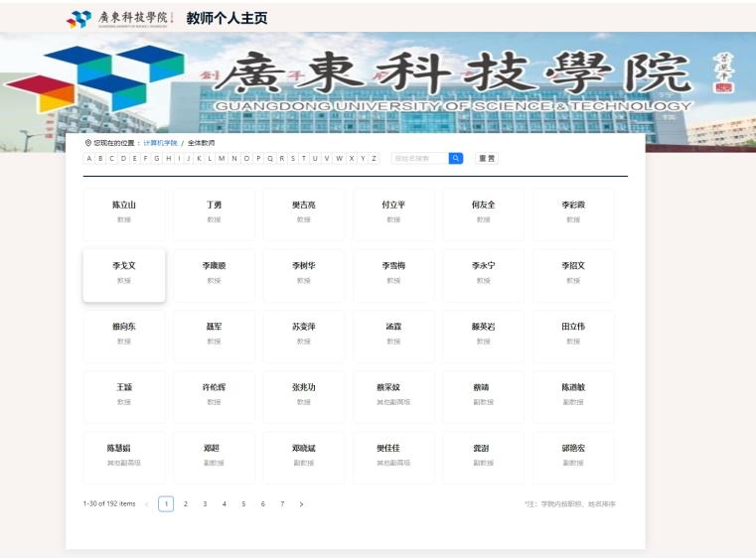Open teacher card 邓晓斌
This screenshot has width=756, height=558.
(304, 458)
